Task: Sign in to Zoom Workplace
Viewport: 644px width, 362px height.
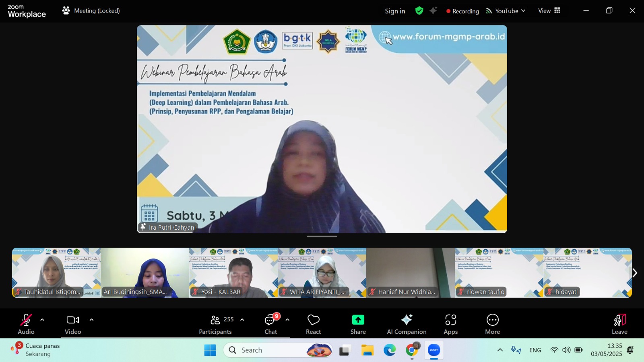Action: point(394,11)
